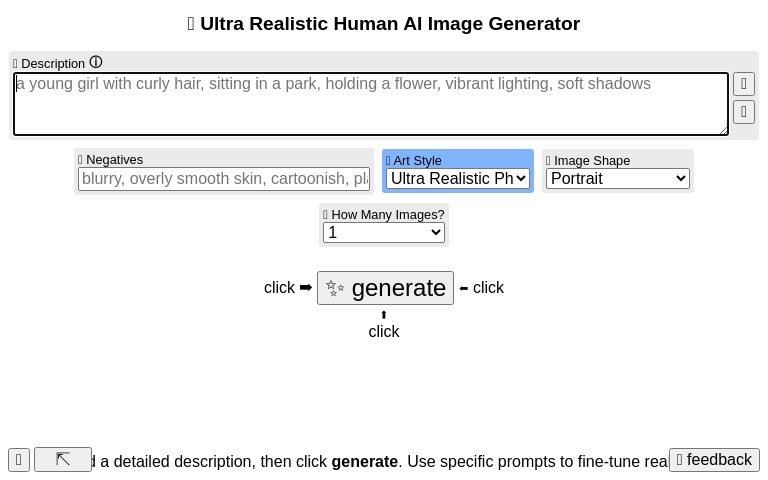Viewport: 768px width, 480px height.
Task: Click the Image Shape label
Action: point(592,160)
